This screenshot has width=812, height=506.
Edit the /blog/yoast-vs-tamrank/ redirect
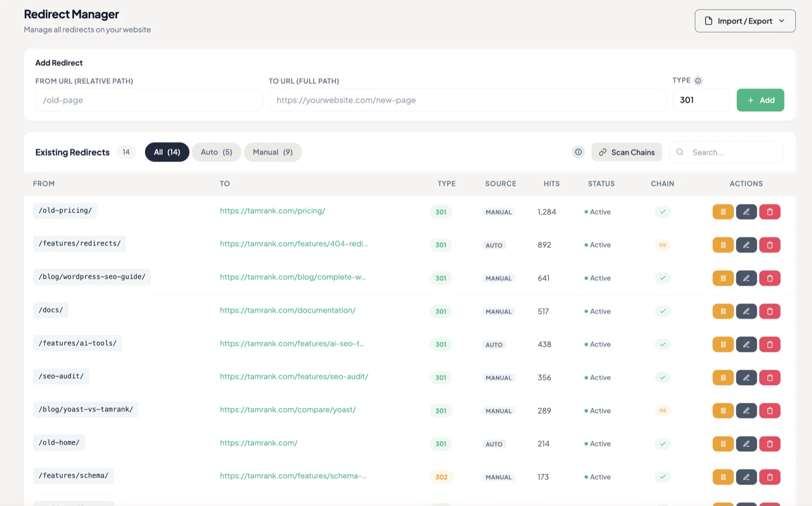746,411
